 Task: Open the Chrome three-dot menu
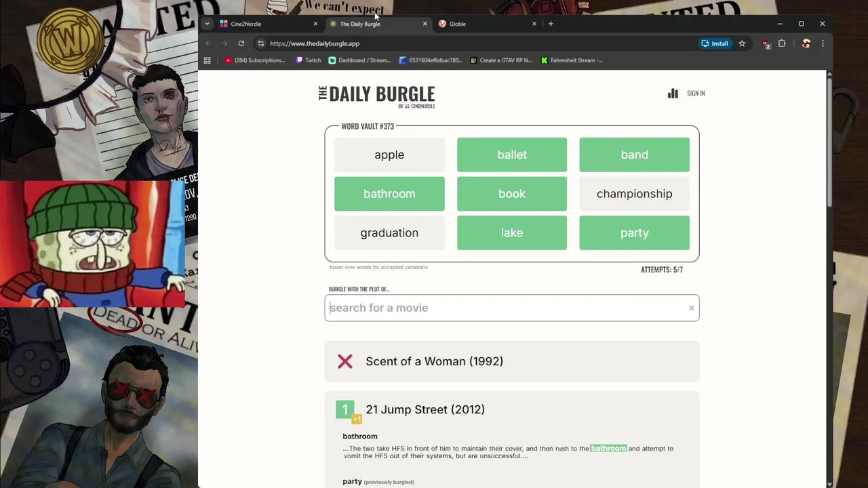click(823, 43)
